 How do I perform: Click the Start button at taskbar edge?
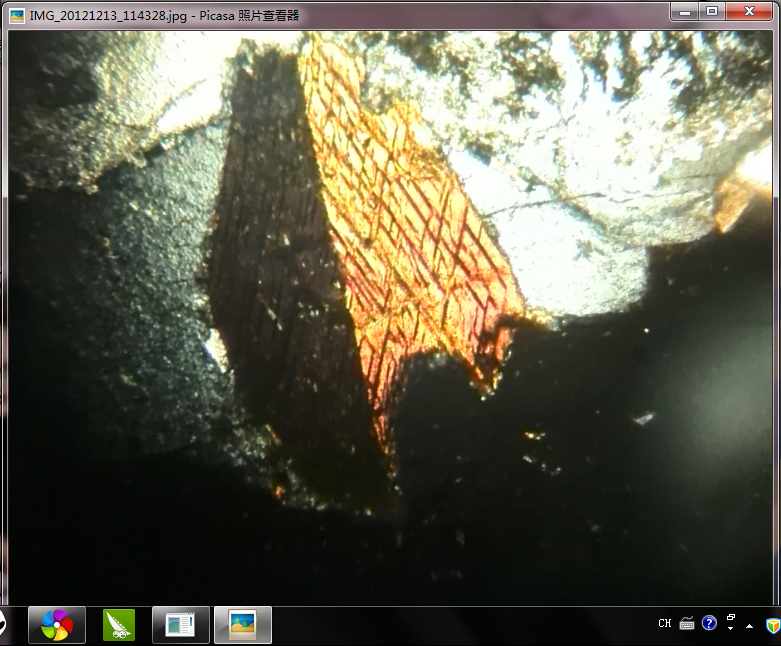2,625
